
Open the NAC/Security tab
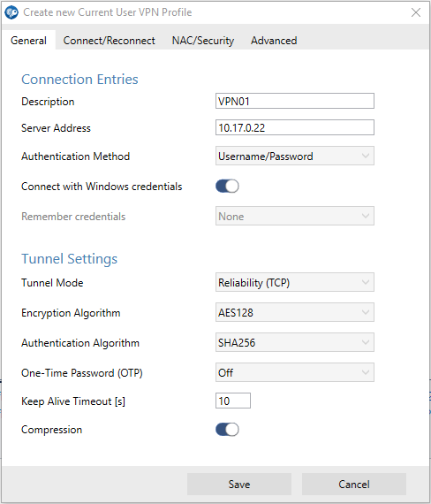point(203,41)
